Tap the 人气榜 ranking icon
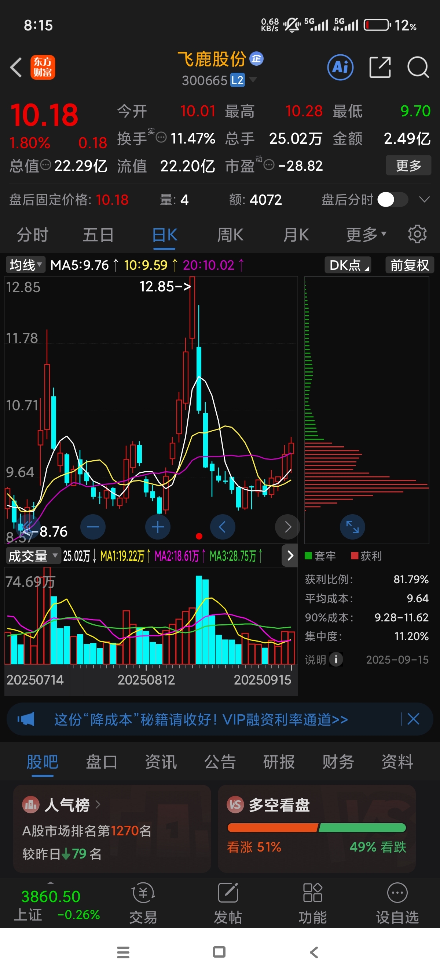This screenshot has height=980, width=440. tap(31, 805)
